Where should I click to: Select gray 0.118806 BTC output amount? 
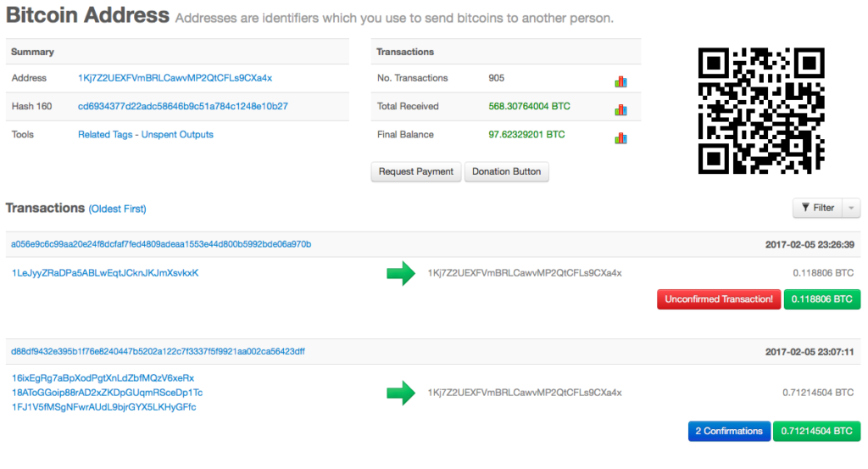click(823, 273)
